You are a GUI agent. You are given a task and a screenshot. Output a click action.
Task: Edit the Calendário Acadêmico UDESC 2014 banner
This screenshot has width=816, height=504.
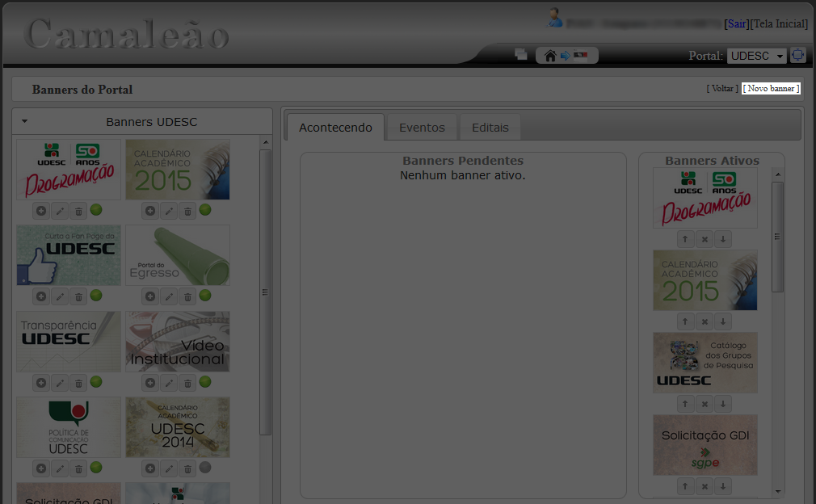tap(169, 468)
